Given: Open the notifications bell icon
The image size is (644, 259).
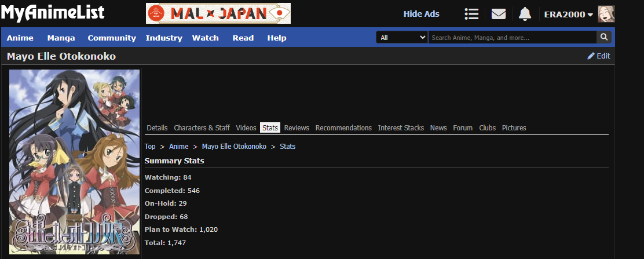Looking at the screenshot, I should point(525,14).
